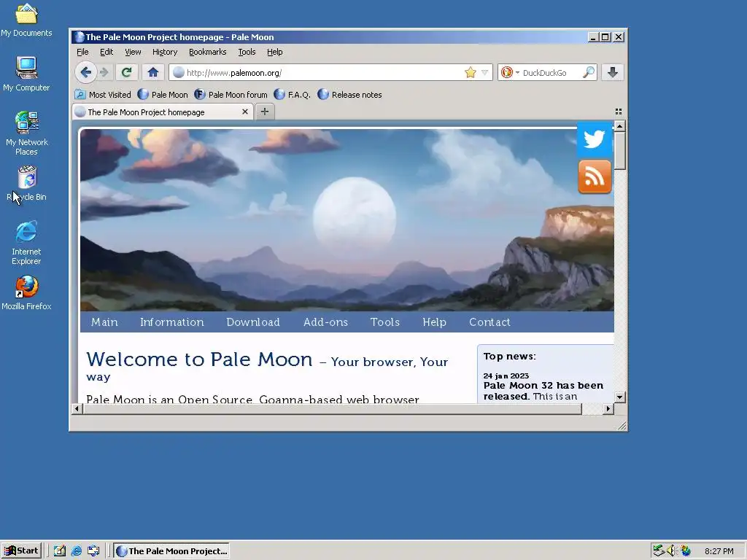Open the Tools menu in menu bar

pos(247,52)
